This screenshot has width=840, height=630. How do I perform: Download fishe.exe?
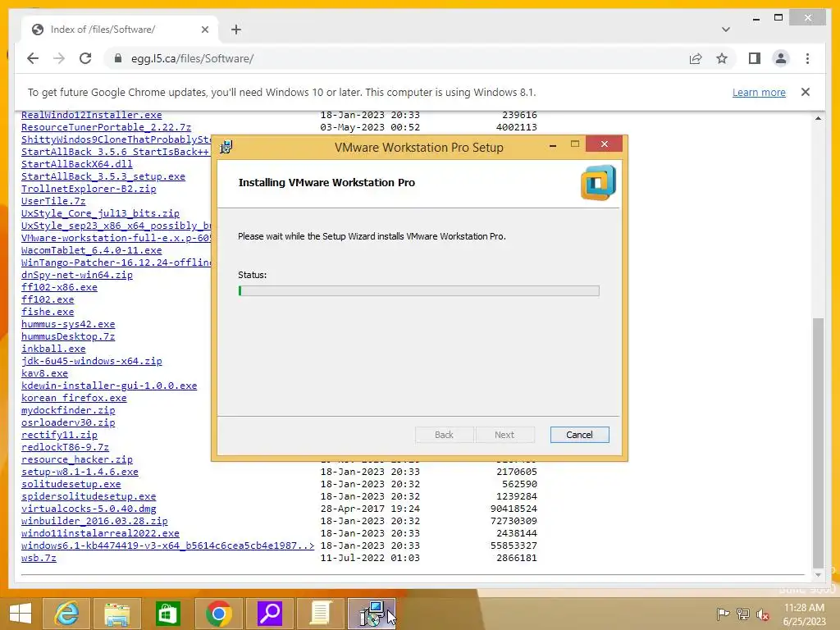point(48,312)
